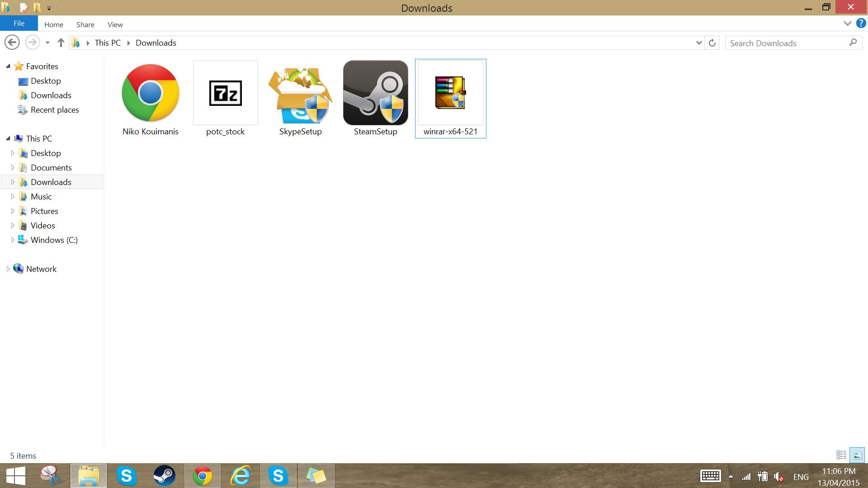Screen dimensions: 868x488
Task: Expand the Music tree node
Action: click(13, 196)
